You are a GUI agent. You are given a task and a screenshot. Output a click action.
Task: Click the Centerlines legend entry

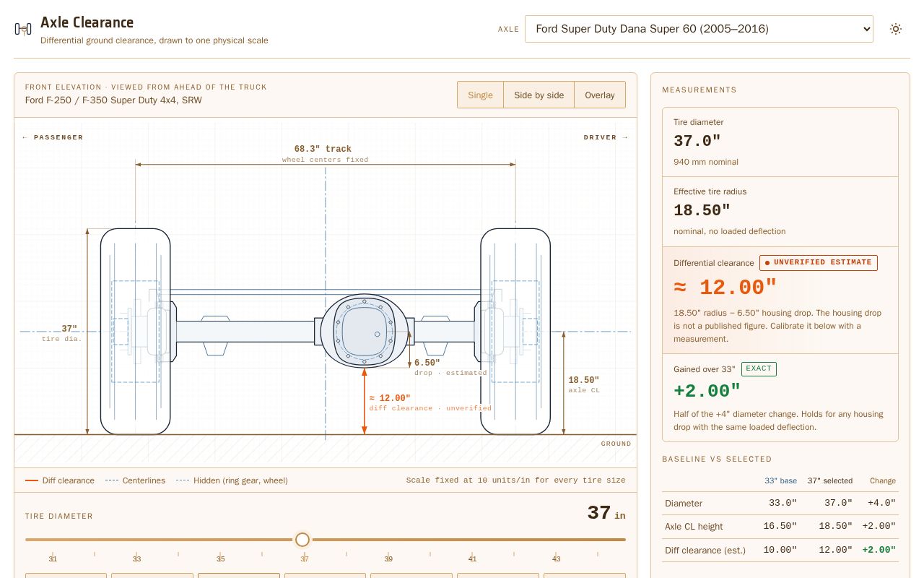(135, 480)
